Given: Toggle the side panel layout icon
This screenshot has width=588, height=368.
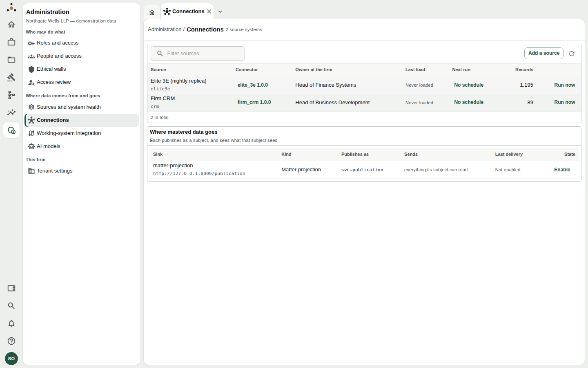Looking at the screenshot, I should point(11,288).
